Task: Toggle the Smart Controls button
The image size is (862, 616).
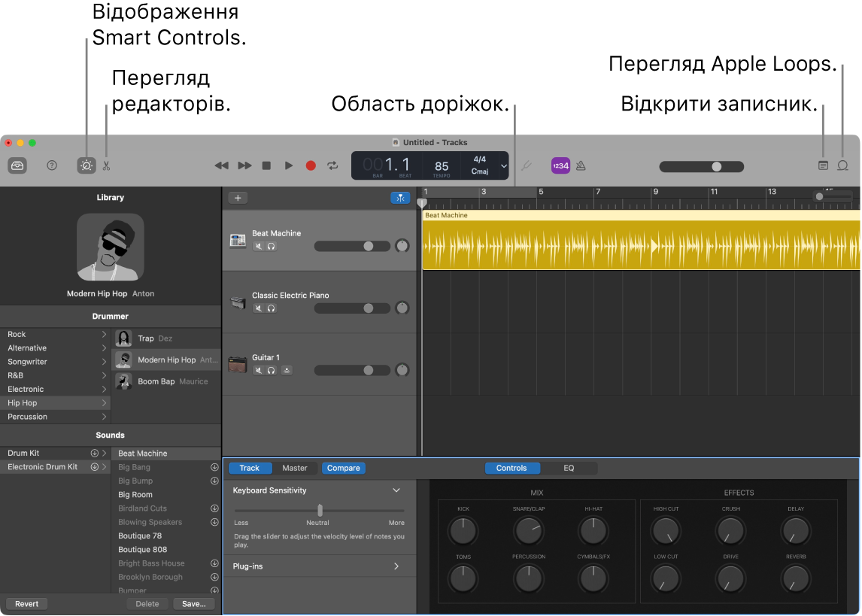Action: (87, 165)
